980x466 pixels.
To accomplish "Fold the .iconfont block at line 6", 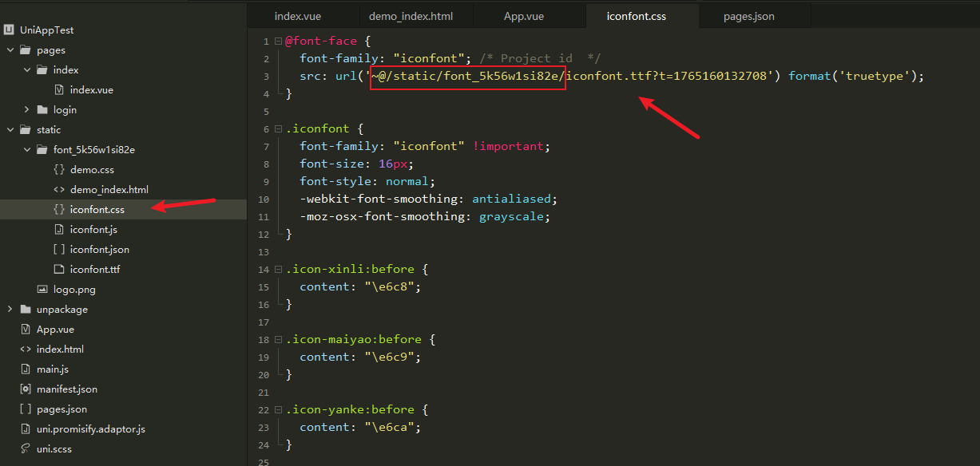I will tap(278, 128).
